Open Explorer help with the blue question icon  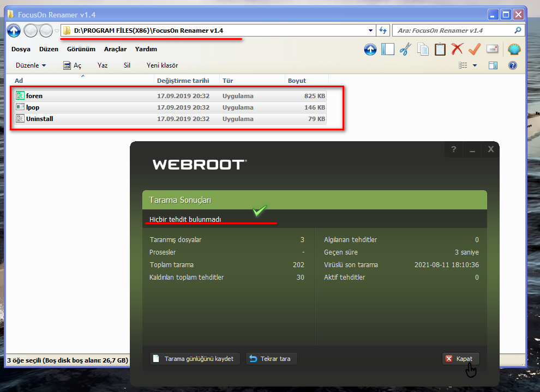pos(512,65)
